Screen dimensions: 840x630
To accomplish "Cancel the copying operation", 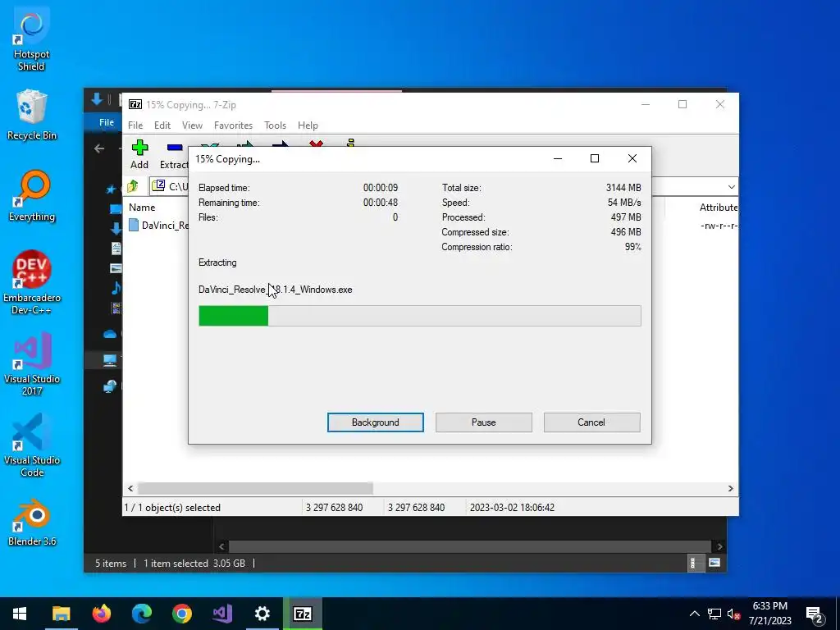I will pos(591,422).
